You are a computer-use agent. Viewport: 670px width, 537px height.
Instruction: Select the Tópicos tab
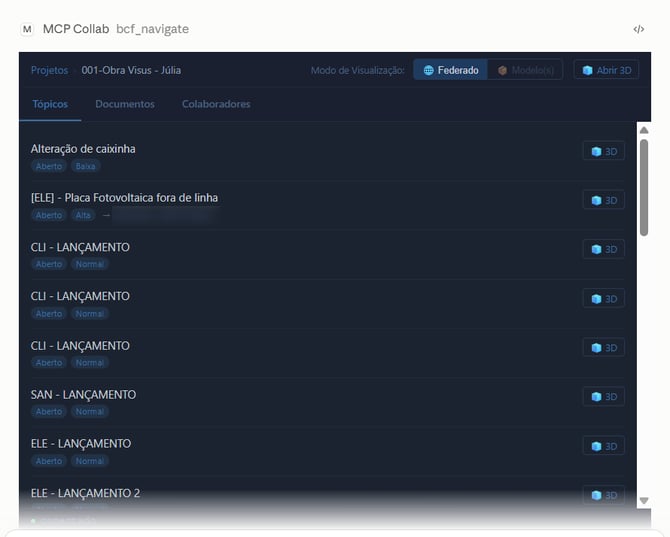pyautogui.click(x=50, y=104)
